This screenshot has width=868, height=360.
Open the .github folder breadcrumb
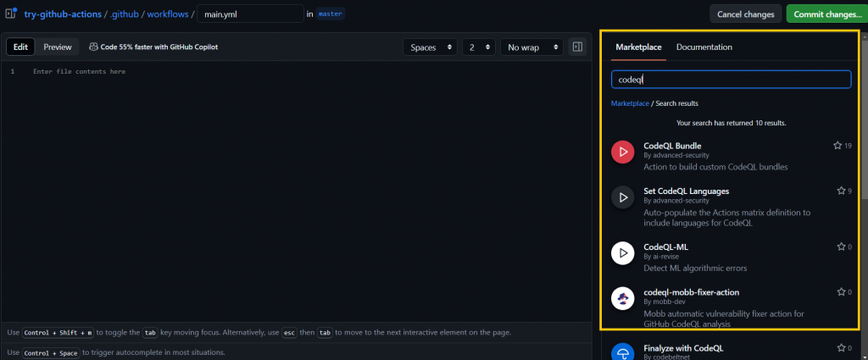[124, 14]
